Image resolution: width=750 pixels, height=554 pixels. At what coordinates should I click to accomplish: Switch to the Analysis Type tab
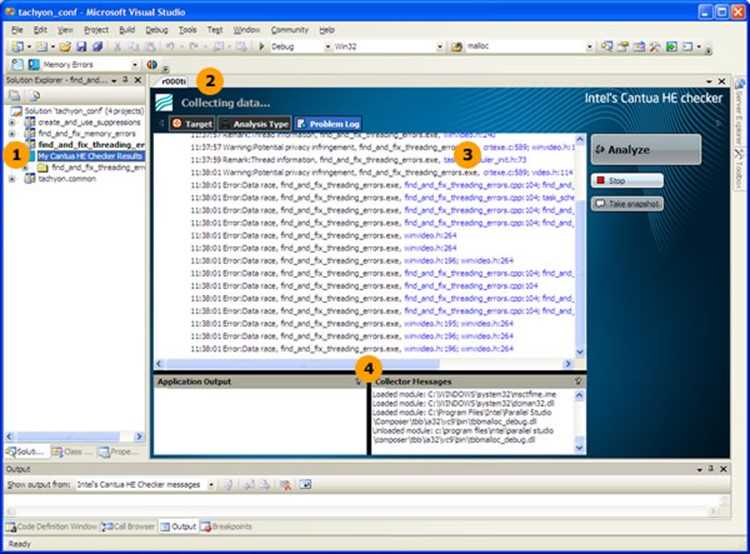click(254, 124)
